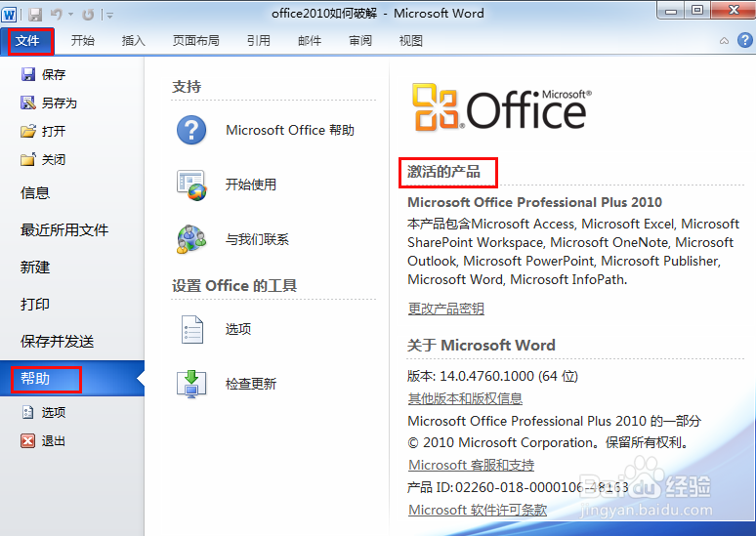756x536 pixels.
Task: Click the Word application icon in title bar
Action: [9, 15]
